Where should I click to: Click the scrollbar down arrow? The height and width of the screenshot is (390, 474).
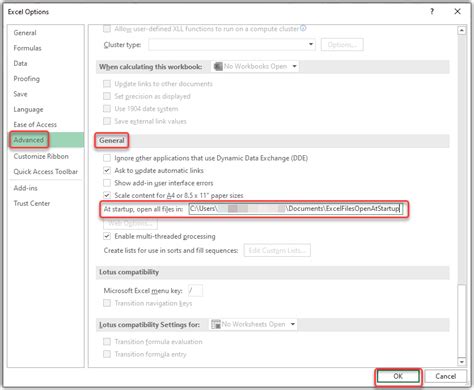(x=462, y=362)
